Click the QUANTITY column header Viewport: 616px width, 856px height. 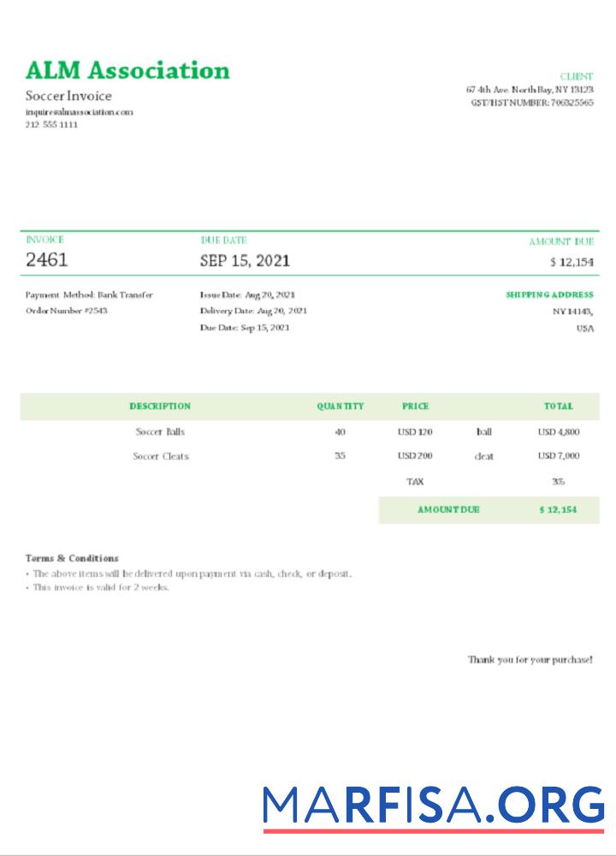[340, 406]
